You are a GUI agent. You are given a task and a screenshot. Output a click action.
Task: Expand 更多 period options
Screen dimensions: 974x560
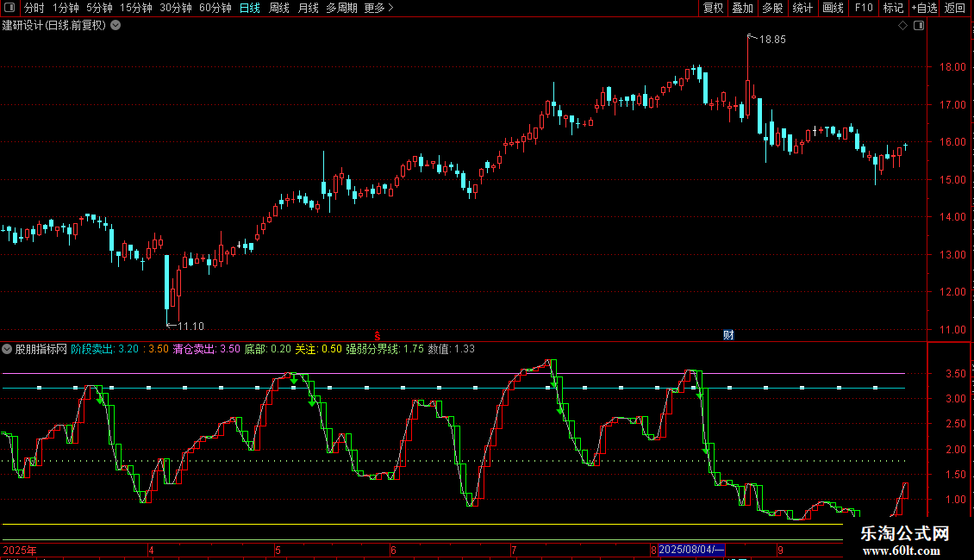coord(378,8)
